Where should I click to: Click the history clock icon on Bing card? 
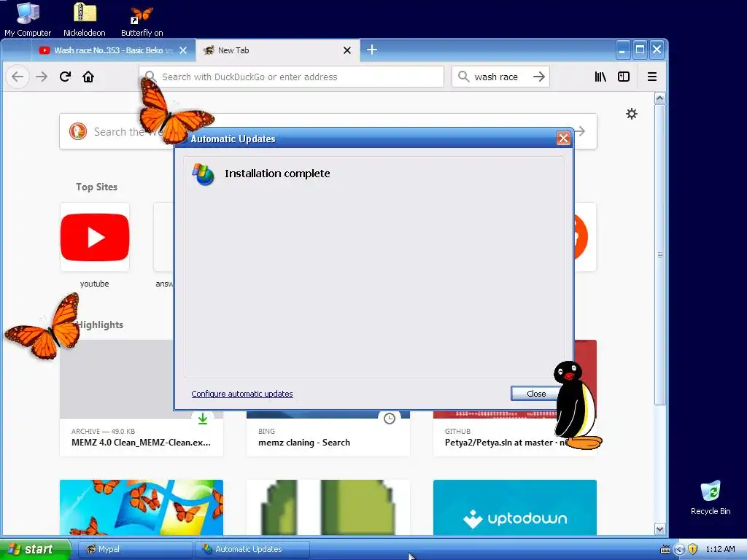click(x=390, y=419)
